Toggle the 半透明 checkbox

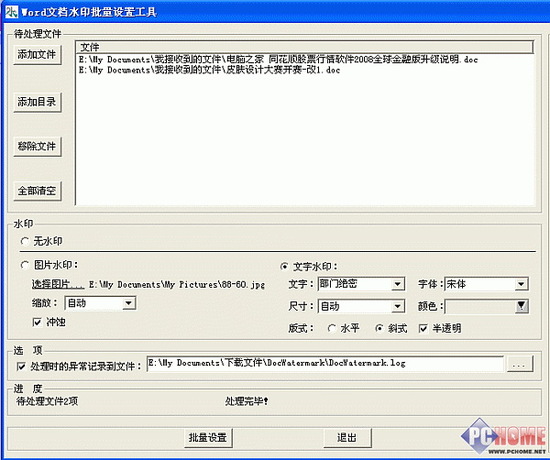click(423, 328)
